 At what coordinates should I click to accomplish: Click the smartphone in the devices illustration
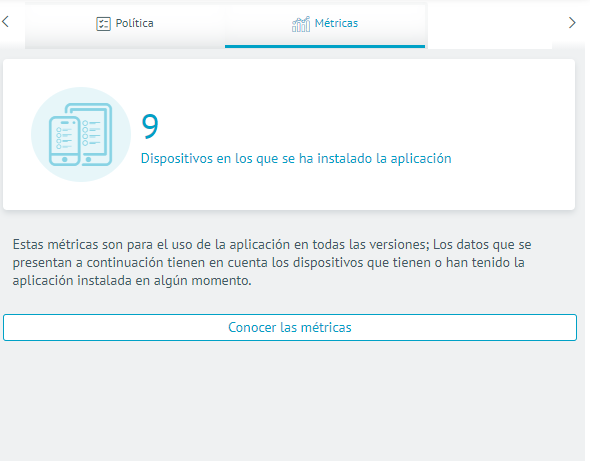(x=64, y=141)
